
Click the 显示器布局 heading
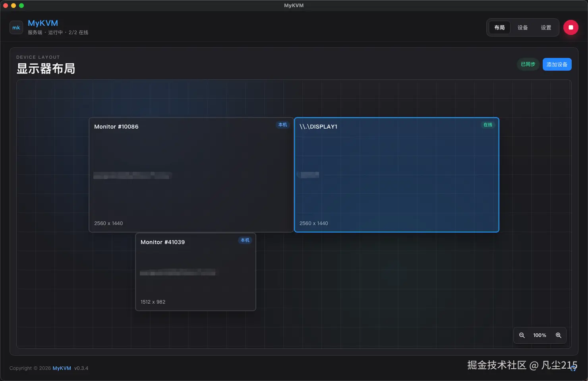pos(46,69)
